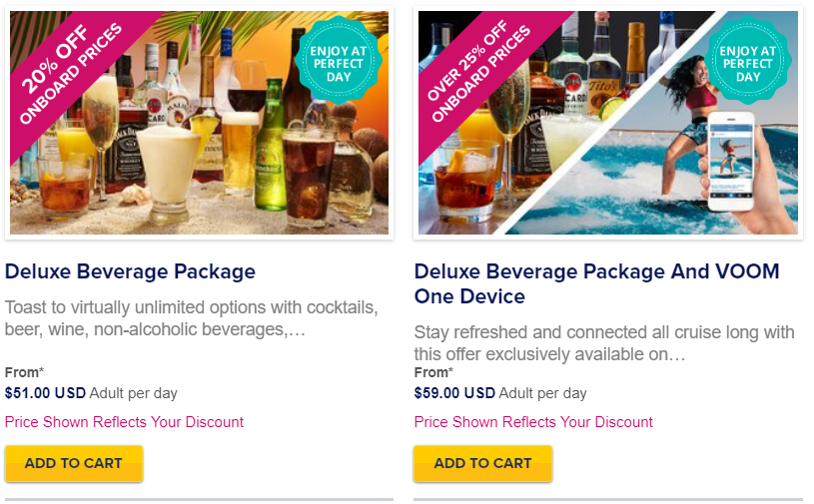Click the Deluxe Beverage Package drinks photo
Viewport: 814px width, 504px height.
pyautogui.click(x=200, y=123)
